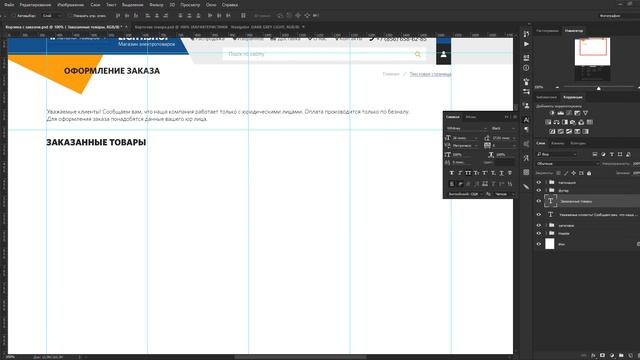640x360 pixels.
Task: Add a Photo Filter adjustment
Action: (x=573, y=122)
